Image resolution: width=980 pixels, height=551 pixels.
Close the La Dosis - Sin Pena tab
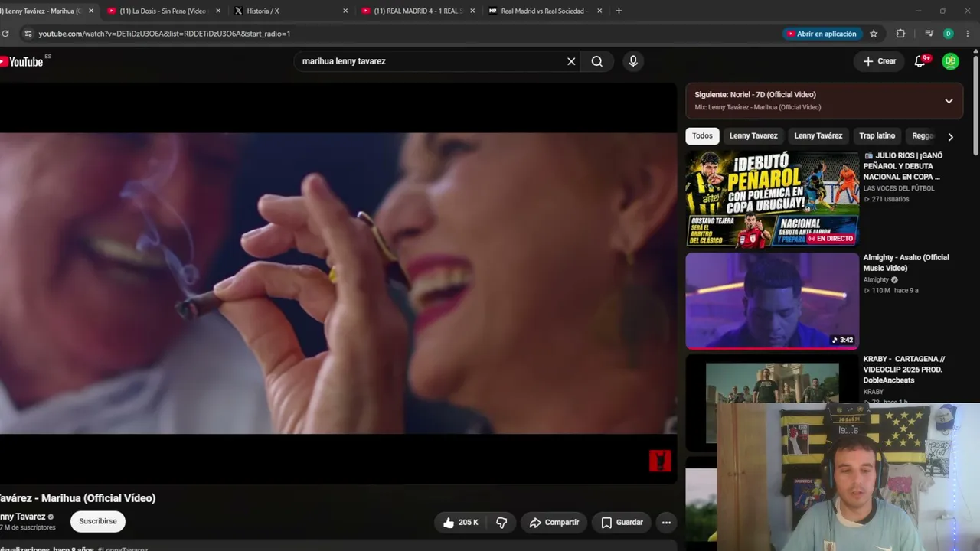(218, 11)
